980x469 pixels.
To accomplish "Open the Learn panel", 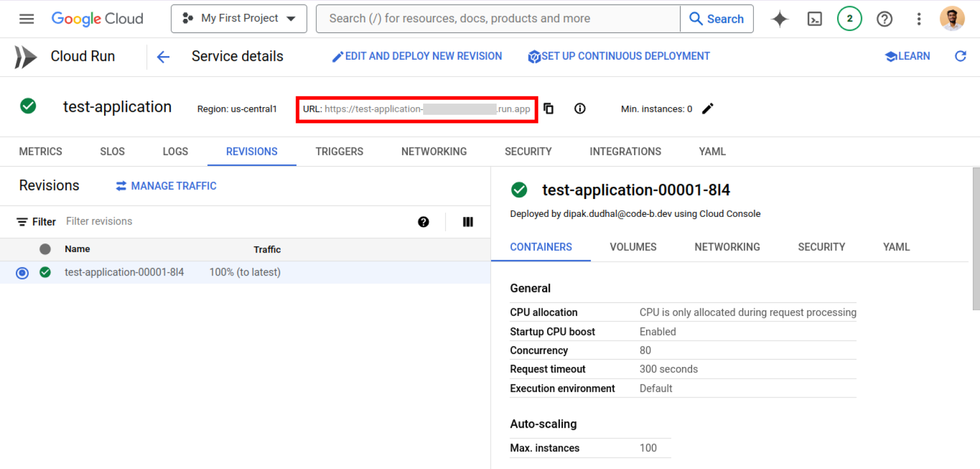I will [x=908, y=56].
